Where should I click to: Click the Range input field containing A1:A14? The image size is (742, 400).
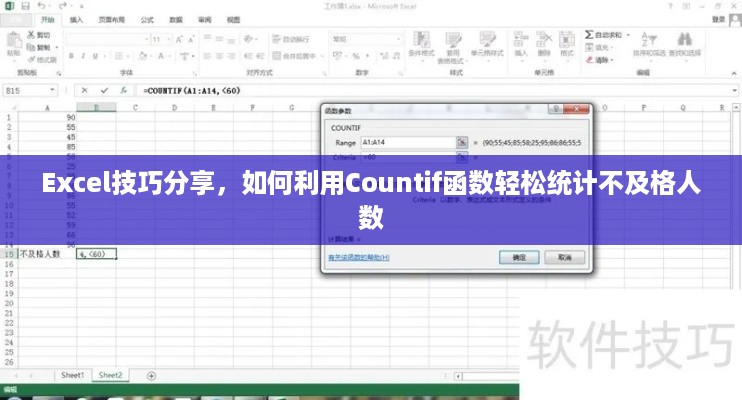[406, 142]
